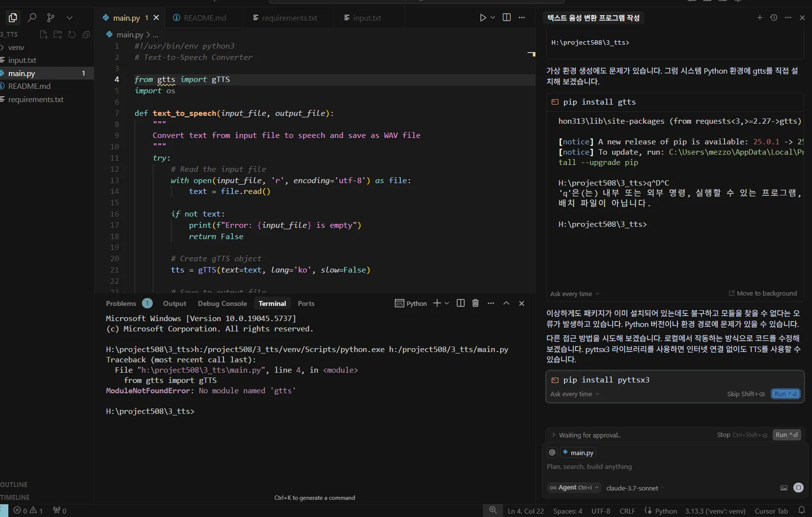Open the run options dropdown arrow
The width and height of the screenshot is (812, 517).
tap(493, 18)
